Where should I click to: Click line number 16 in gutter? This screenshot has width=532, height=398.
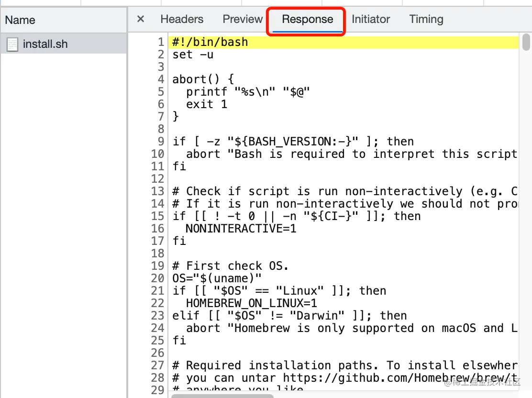coord(158,229)
